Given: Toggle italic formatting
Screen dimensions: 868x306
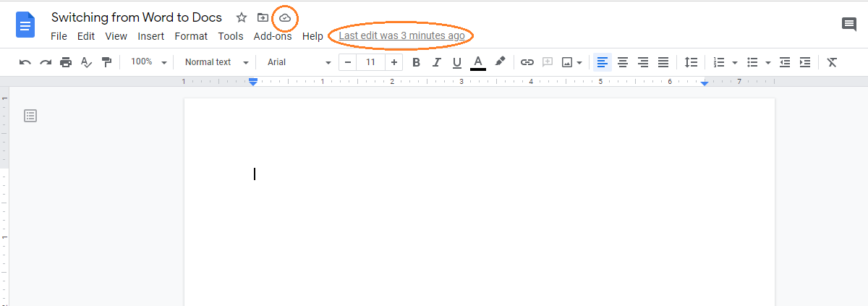Looking at the screenshot, I should point(436,62).
